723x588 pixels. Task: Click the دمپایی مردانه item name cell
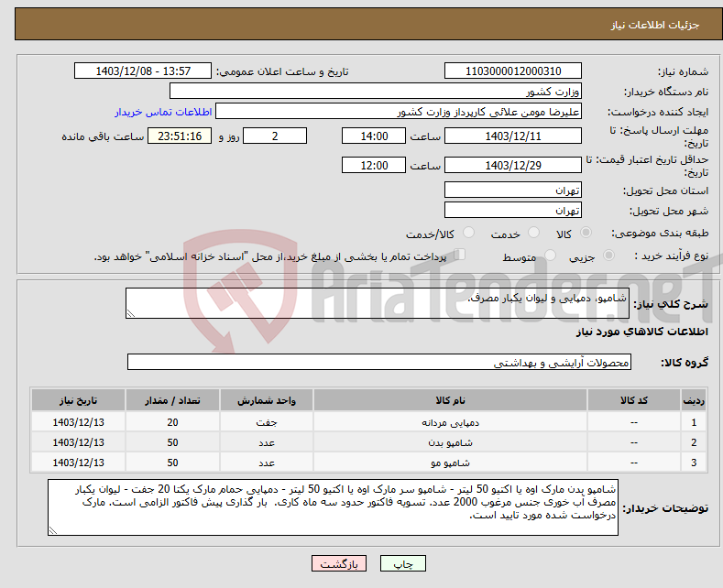pyautogui.click(x=450, y=422)
